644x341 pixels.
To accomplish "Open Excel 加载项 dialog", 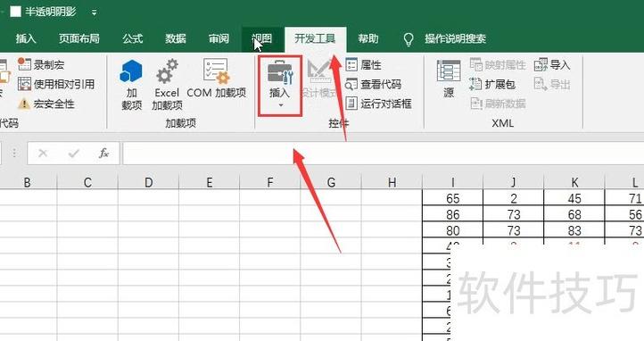I will click(x=167, y=85).
